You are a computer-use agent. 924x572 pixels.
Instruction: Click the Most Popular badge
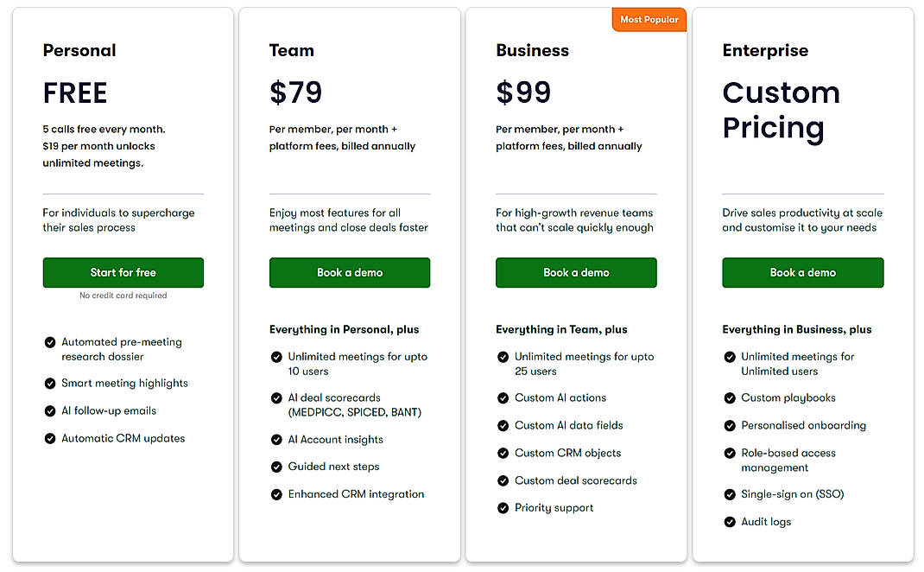click(x=649, y=18)
